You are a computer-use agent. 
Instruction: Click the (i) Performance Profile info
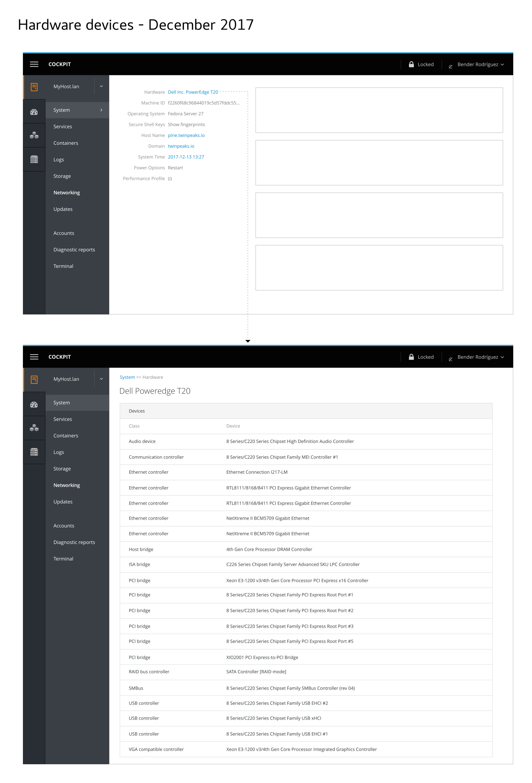pyautogui.click(x=170, y=179)
